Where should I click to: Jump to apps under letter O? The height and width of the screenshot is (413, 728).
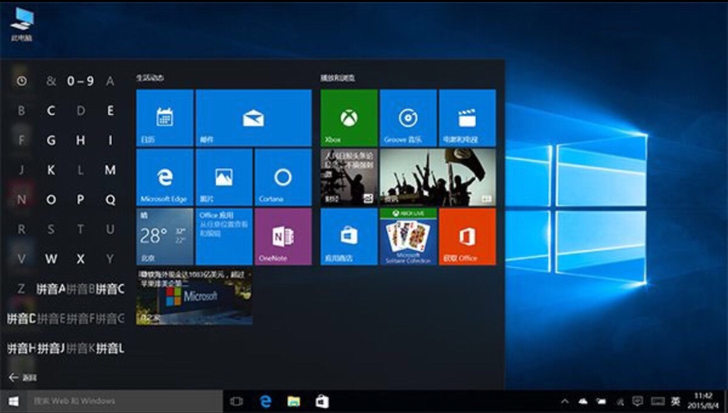point(51,200)
